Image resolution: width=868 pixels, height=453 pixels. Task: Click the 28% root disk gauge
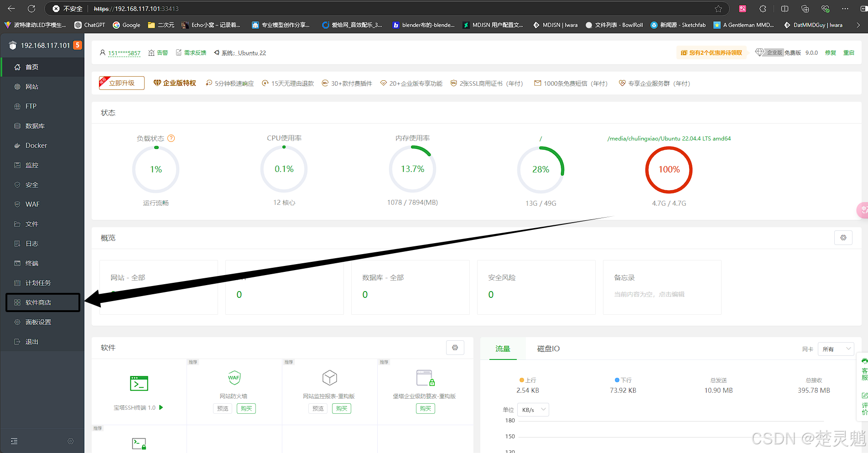[x=541, y=169]
